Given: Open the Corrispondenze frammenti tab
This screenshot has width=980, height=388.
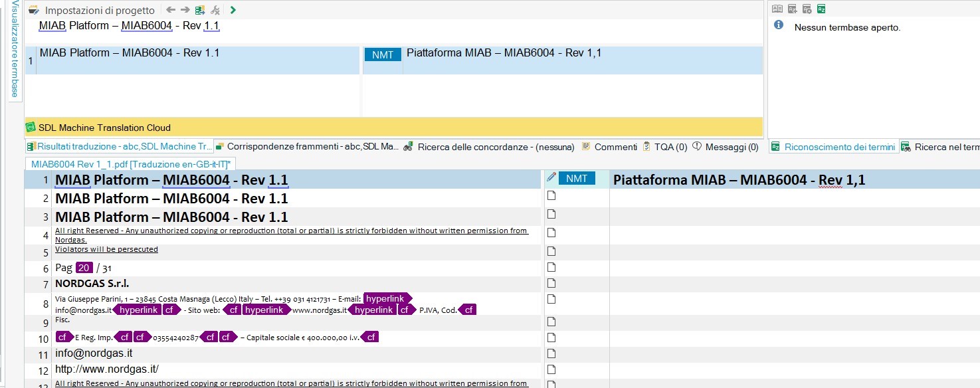Looking at the screenshot, I should 306,147.
